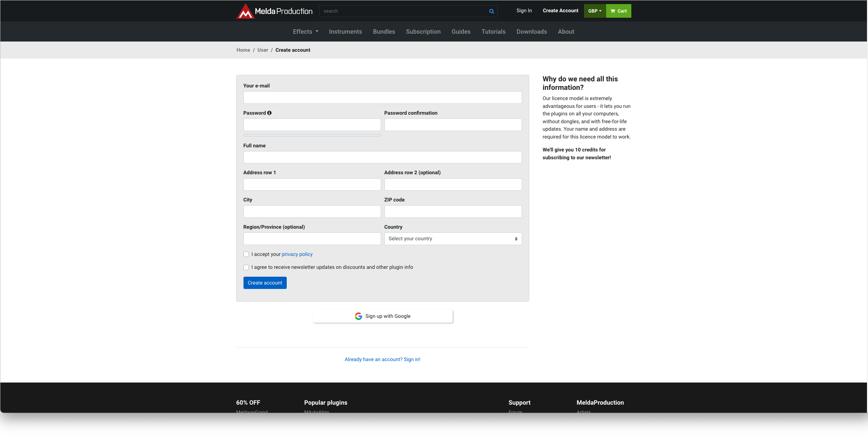Open the Tutorials menu item
The width and height of the screenshot is (868, 438).
[493, 32]
